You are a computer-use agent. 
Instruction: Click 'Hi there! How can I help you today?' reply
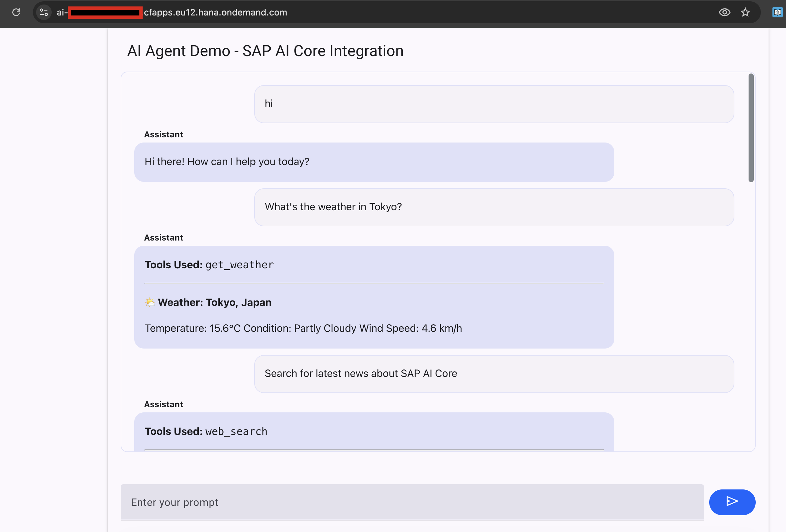click(x=374, y=162)
